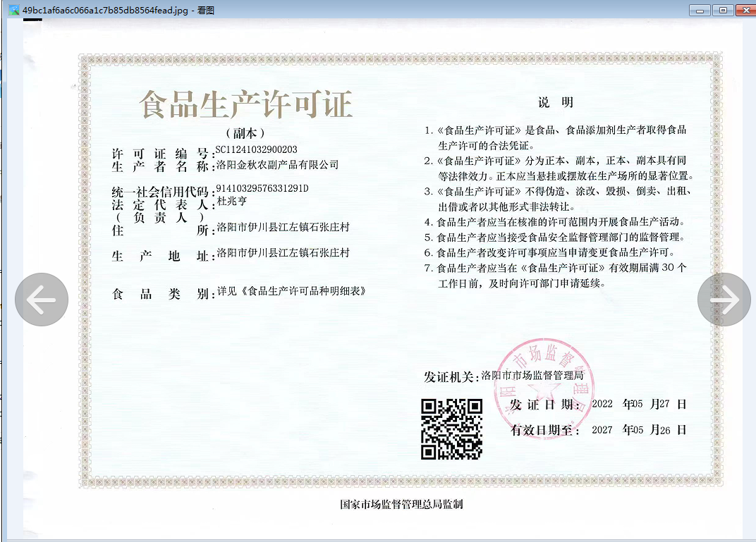
Task: Minimize the image viewer window
Action: tap(700, 10)
